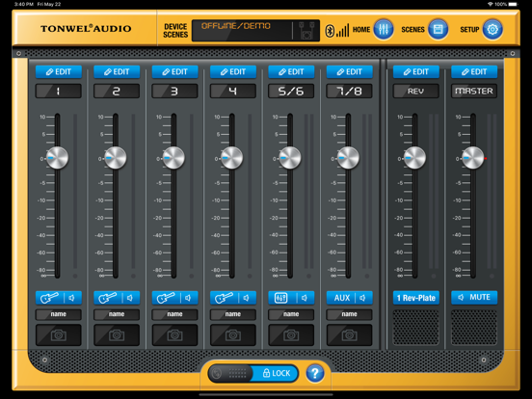Select guitar instrument icon on channel 1
Image resolution: width=532 pixels, height=399 pixels.
point(49,298)
